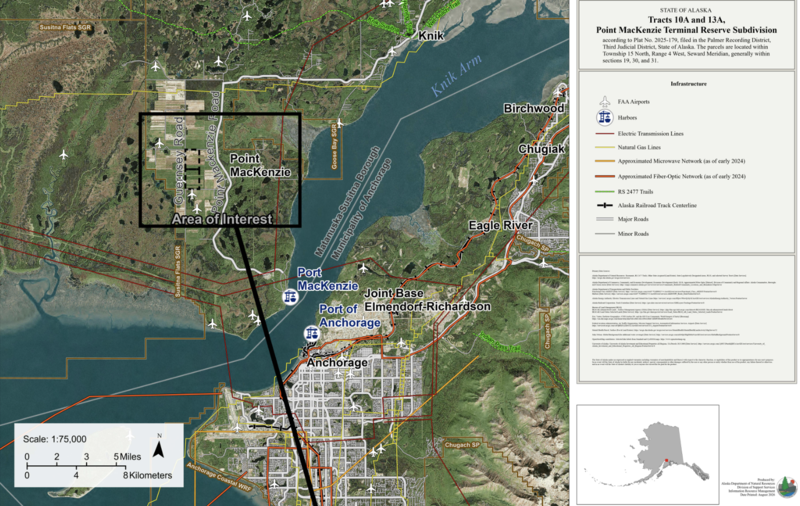Click the "Harbors" legend text

[628, 118]
